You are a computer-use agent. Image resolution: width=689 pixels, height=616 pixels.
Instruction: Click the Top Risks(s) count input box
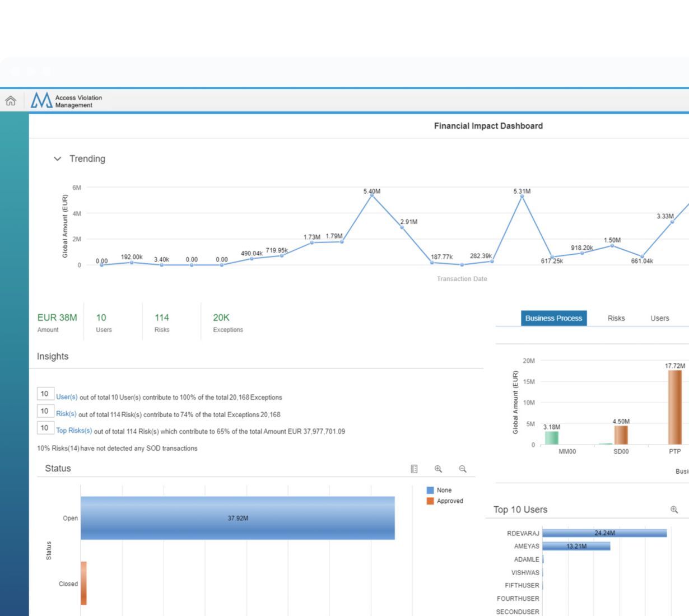point(45,428)
